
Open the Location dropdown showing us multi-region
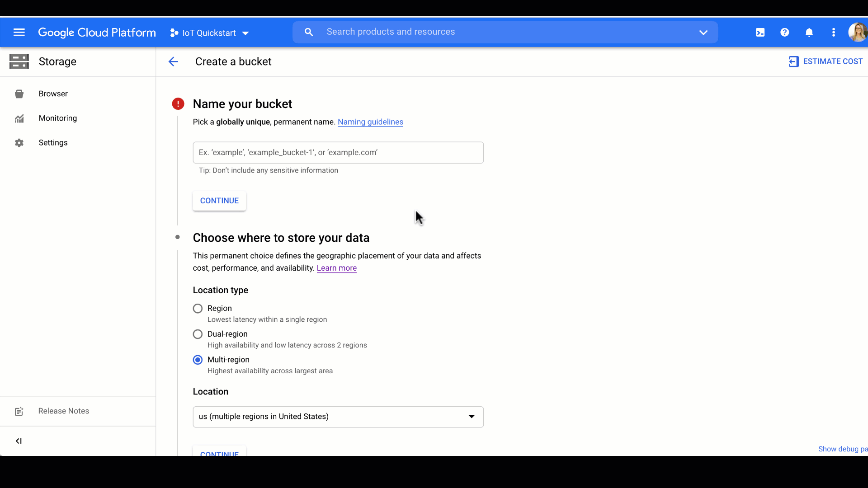click(338, 417)
